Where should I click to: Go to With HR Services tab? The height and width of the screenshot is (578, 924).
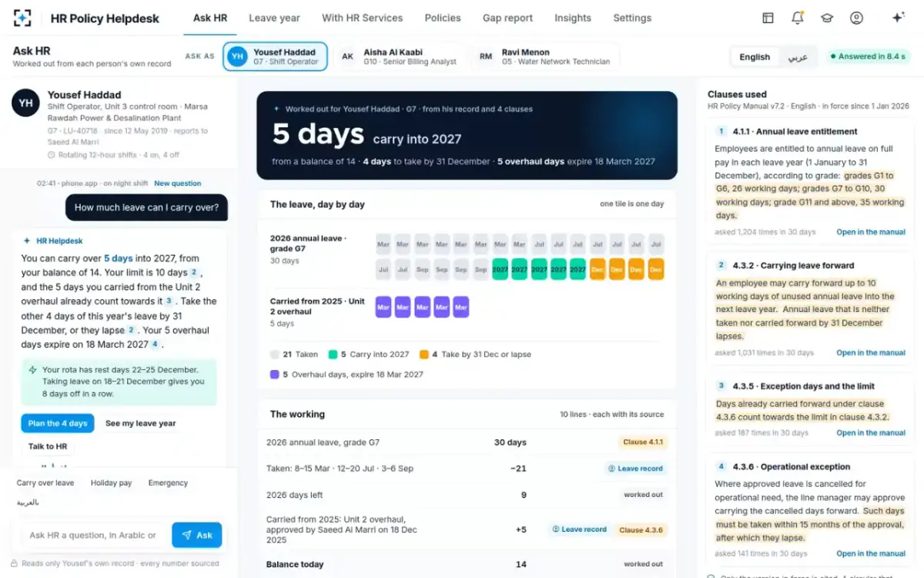click(363, 18)
